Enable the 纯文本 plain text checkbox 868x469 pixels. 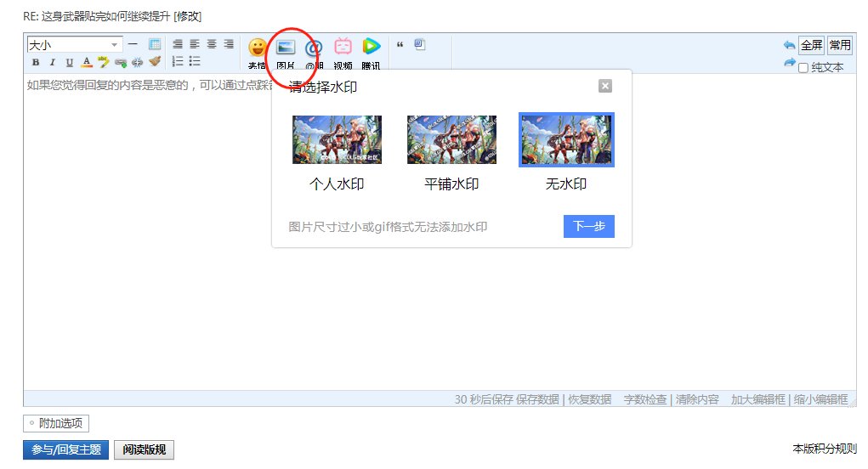[803, 68]
